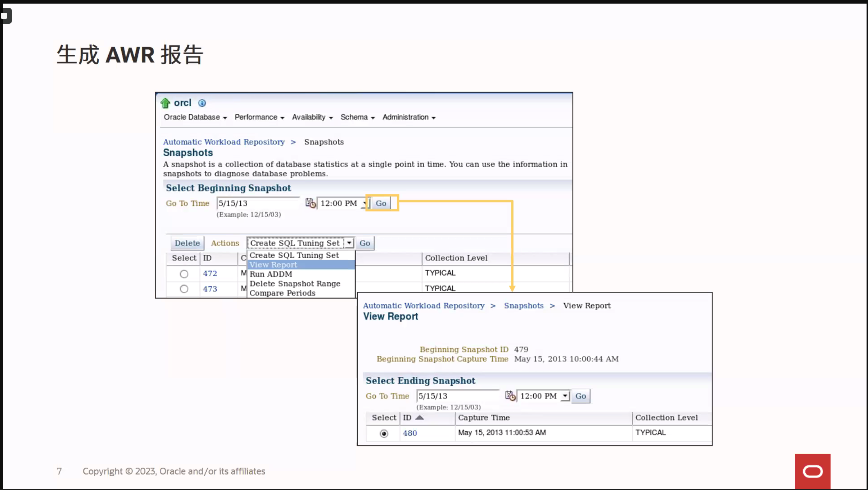The height and width of the screenshot is (490, 868).
Task: Select radio button for snapshot 472
Action: coord(184,274)
